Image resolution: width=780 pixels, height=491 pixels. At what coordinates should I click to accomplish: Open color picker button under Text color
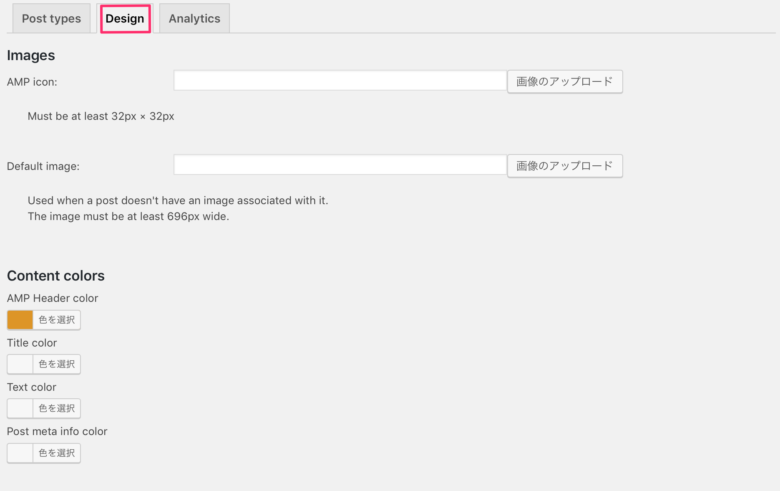tap(57, 408)
